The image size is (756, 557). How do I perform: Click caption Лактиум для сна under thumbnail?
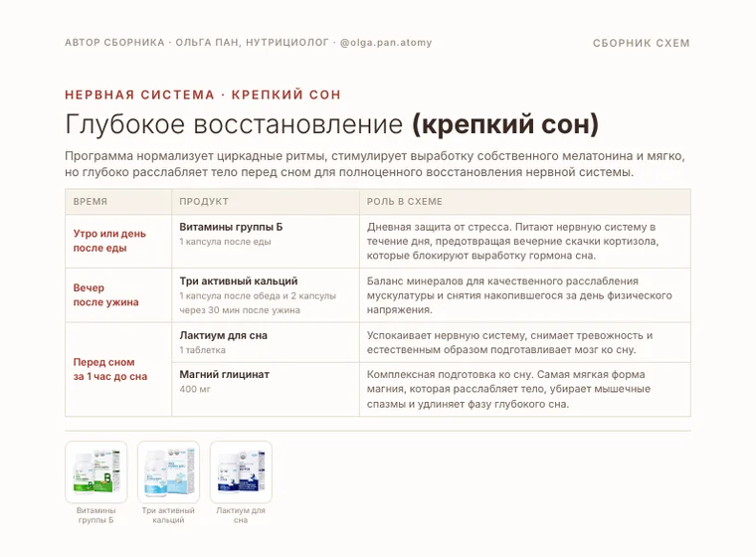(x=241, y=515)
